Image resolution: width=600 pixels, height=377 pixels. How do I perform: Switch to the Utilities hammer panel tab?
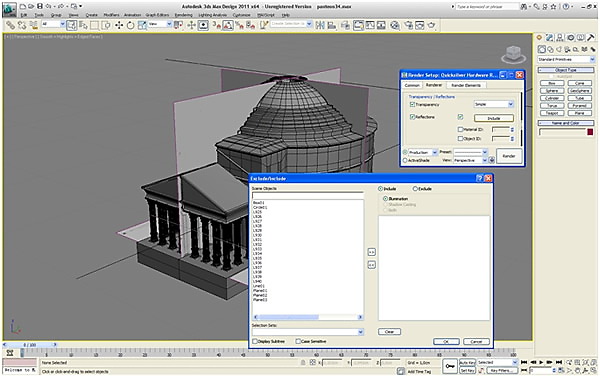point(590,38)
